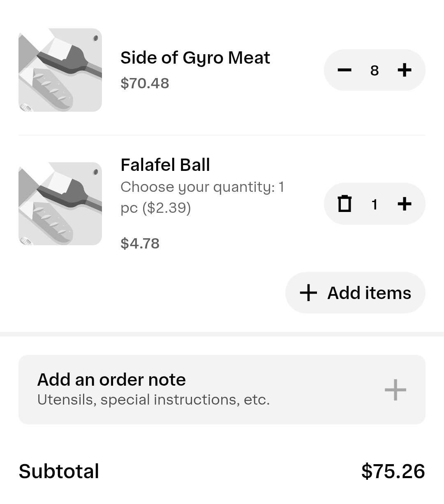Open the Falafel Ball image

tap(60, 204)
